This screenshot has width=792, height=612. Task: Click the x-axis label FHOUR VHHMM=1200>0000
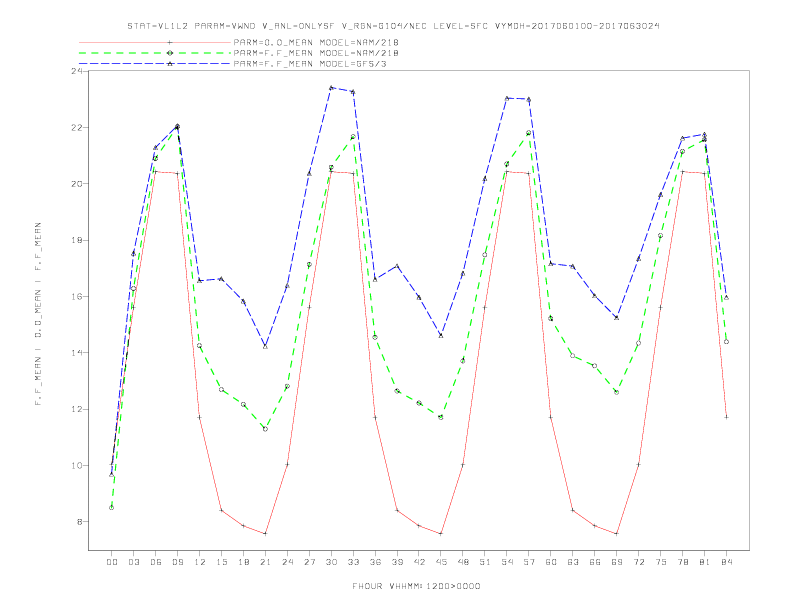pos(416,586)
